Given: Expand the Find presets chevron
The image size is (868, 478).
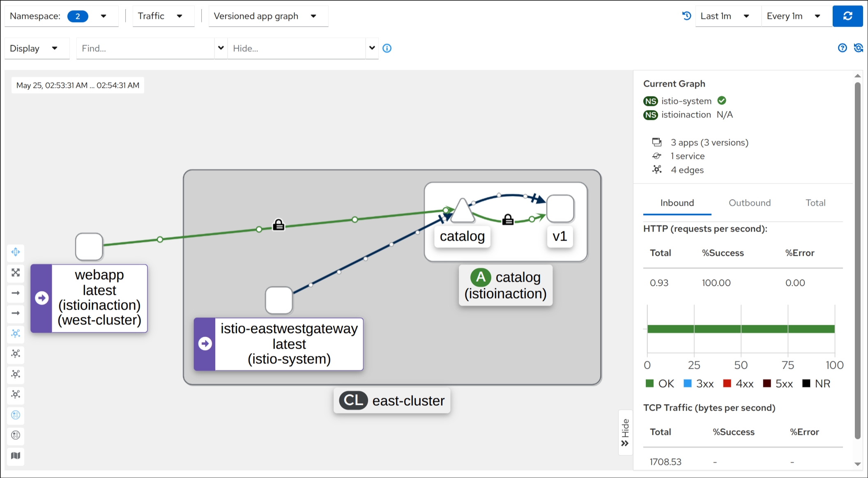Looking at the screenshot, I should (x=221, y=48).
